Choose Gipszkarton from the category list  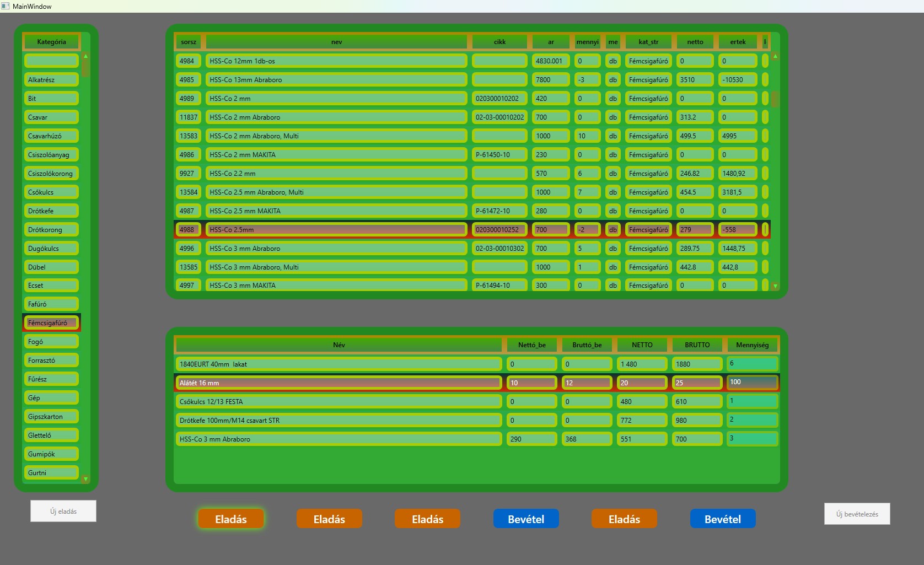click(x=51, y=417)
